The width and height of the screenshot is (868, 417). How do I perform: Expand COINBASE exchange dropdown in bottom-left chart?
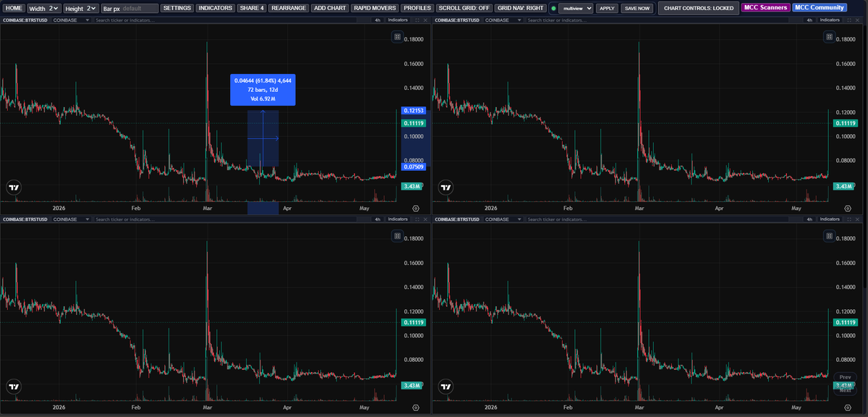[72, 219]
